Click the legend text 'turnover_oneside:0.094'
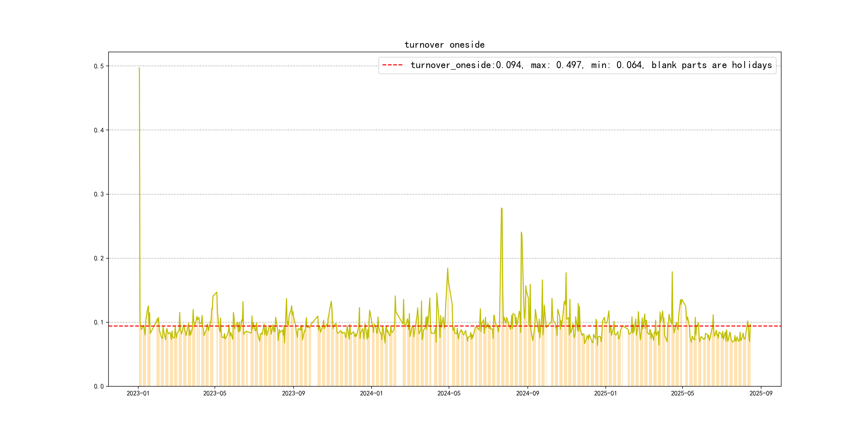 coord(466,65)
